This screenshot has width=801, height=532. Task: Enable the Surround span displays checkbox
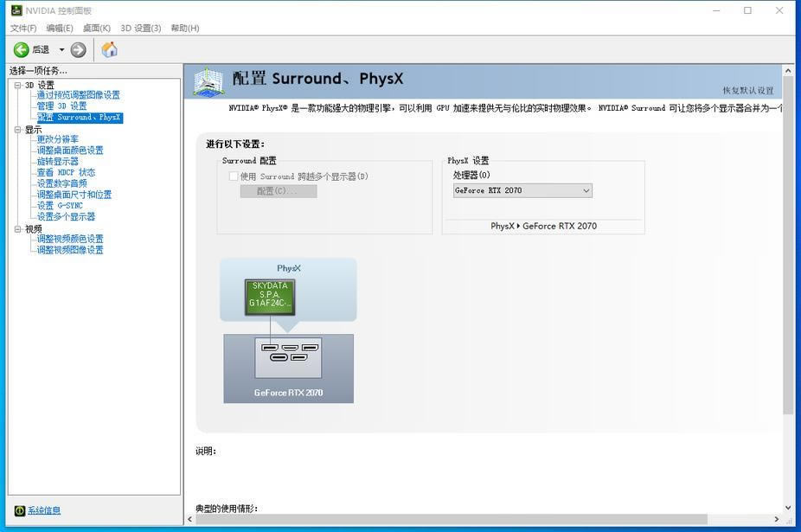[234, 176]
